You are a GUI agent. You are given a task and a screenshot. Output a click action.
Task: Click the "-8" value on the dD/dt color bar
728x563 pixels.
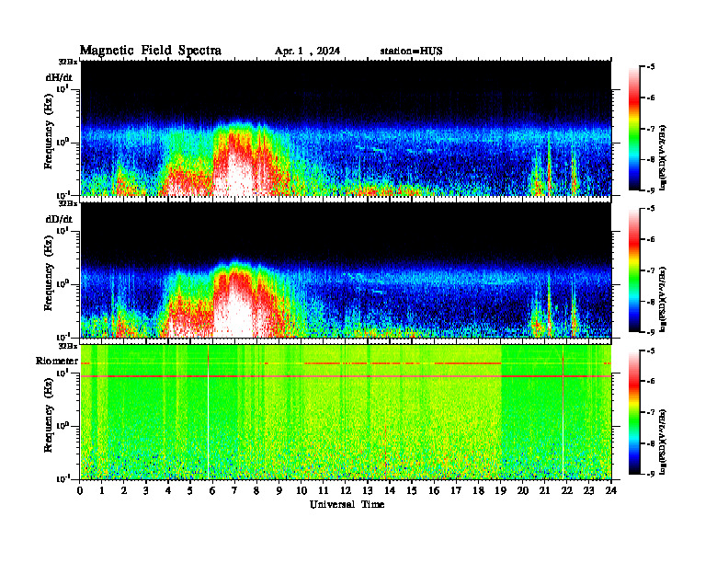651,302
